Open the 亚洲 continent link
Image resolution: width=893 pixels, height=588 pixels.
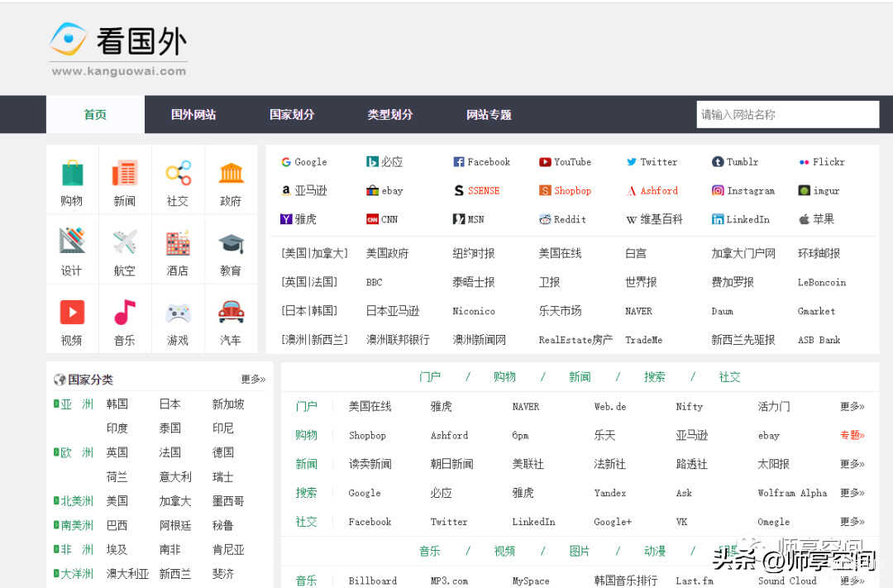pyautogui.click(x=77, y=404)
